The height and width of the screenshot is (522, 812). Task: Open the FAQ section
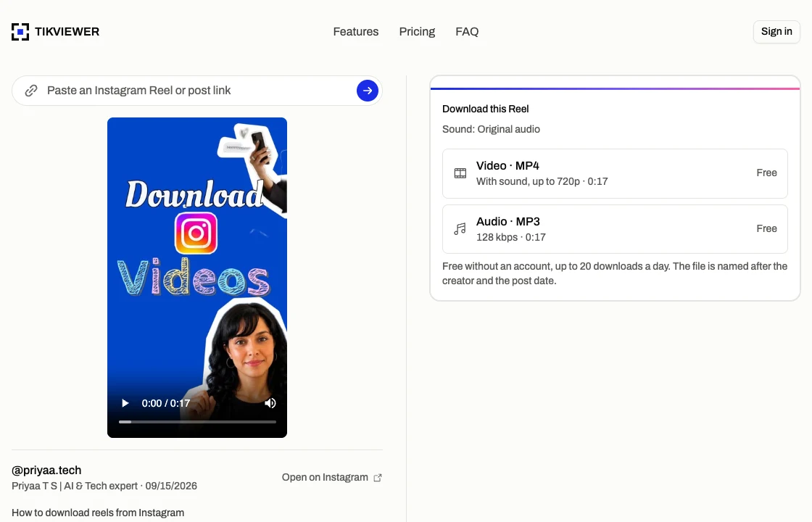467,32
